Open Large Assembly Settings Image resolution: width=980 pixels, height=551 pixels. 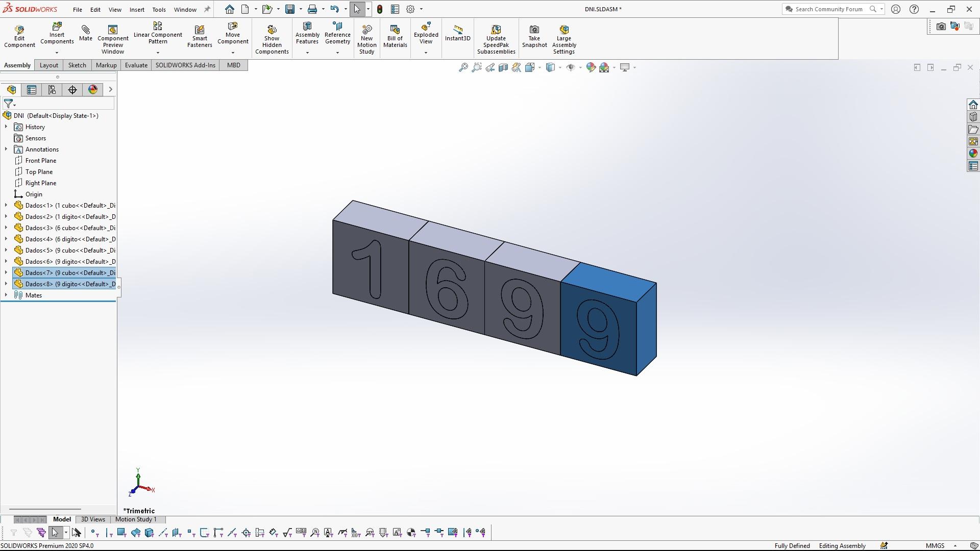(x=564, y=39)
